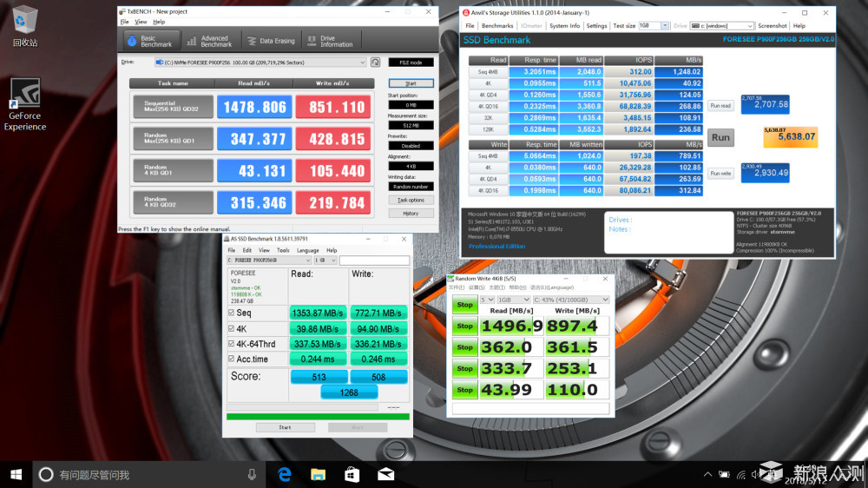Open the GeForce Experience desktop shortcut
The height and width of the screenshot is (488, 868).
click(25, 105)
